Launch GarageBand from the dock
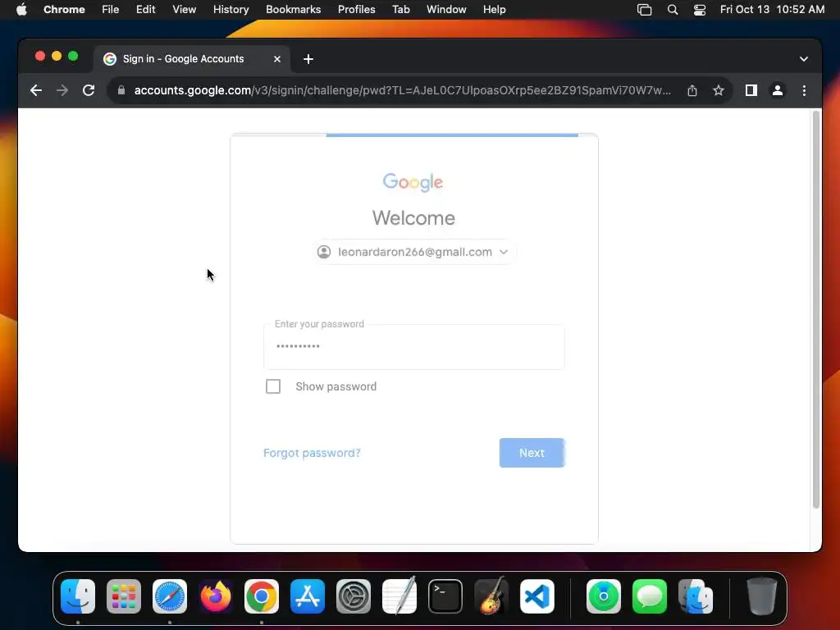The image size is (840, 630). click(x=491, y=596)
